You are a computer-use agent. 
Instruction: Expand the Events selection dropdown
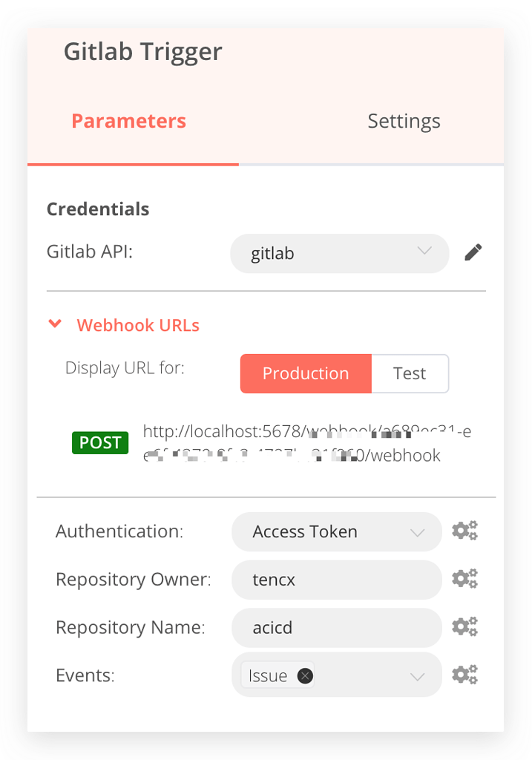[417, 676]
